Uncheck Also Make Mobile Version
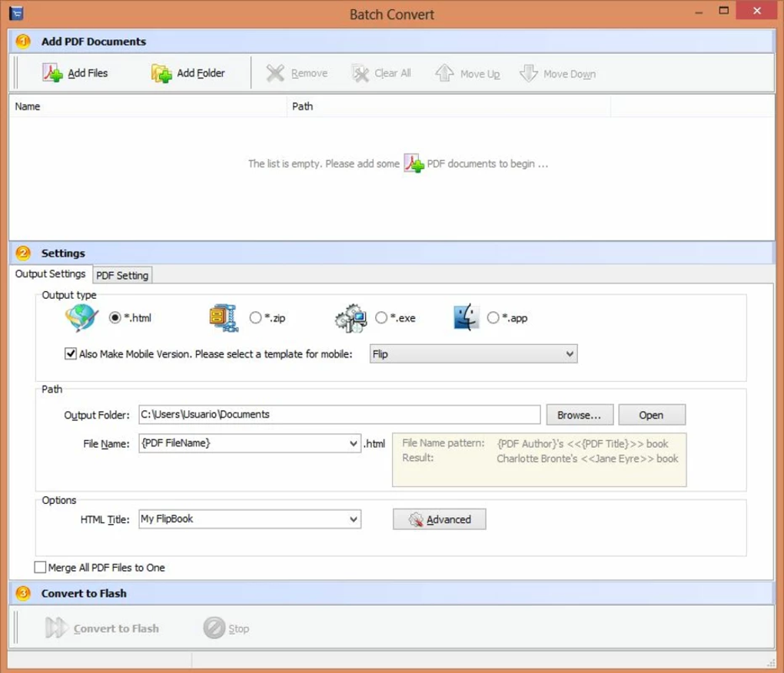Viewport: 784px width, 673px height. coord(71,353)
